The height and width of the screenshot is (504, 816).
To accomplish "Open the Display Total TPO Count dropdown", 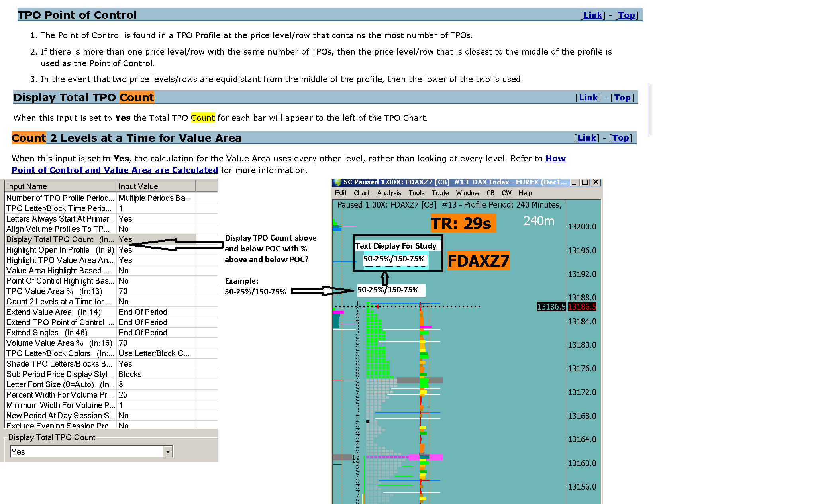I will [168, 452].
